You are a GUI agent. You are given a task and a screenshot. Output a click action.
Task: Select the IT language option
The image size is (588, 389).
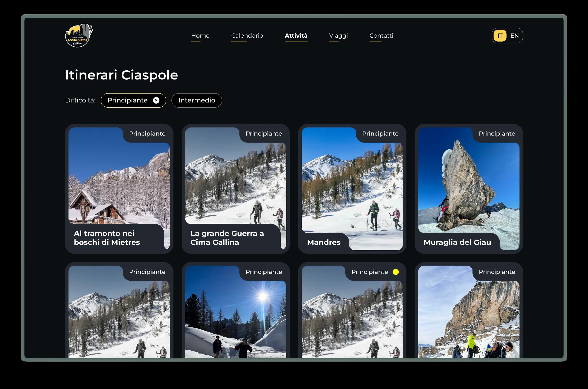pyautogui.click(x=500, y=35)
